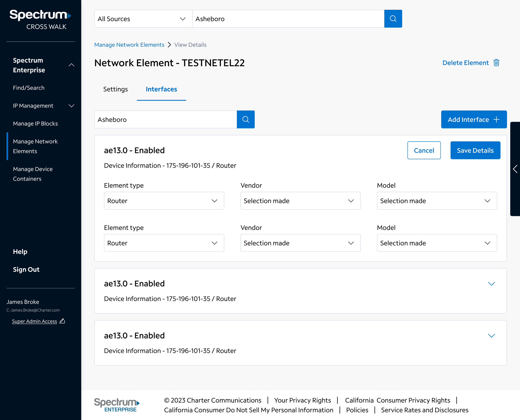Collapse the Spectrum Enterprise sidebar section
Screen dimensions: 520x420
[71, 65]
